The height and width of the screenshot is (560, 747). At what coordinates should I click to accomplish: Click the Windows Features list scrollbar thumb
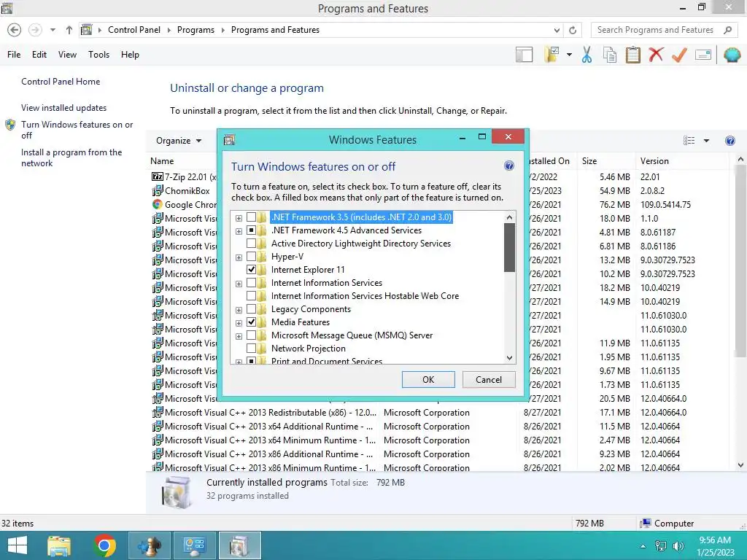pos(509,248)
